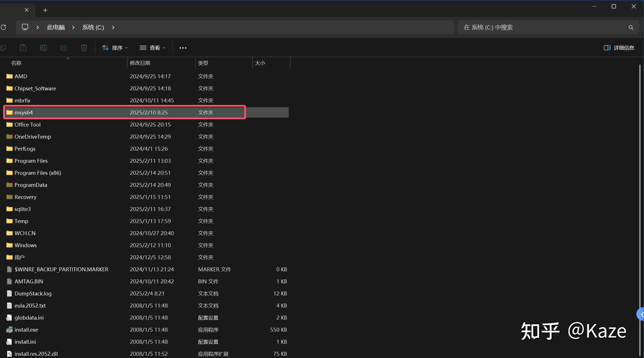
Task: Click the delete trash can icon
Action: (x=84, y=48)
